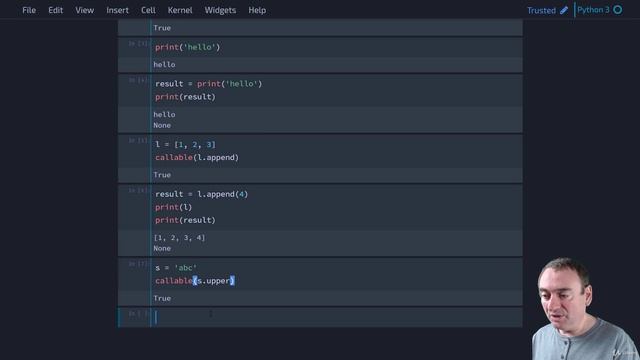Click the print('hello') code line

pyautogui.click(x=187, y=47)
